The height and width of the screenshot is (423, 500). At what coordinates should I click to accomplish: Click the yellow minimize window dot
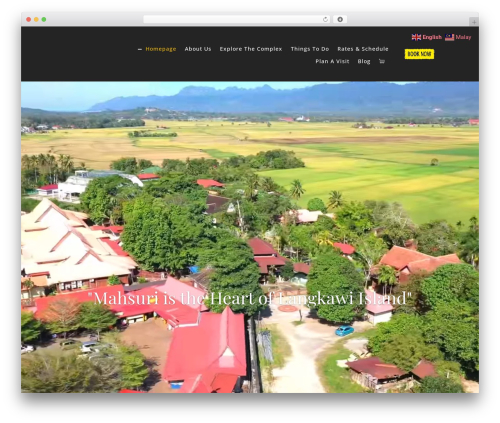point(36,19)
